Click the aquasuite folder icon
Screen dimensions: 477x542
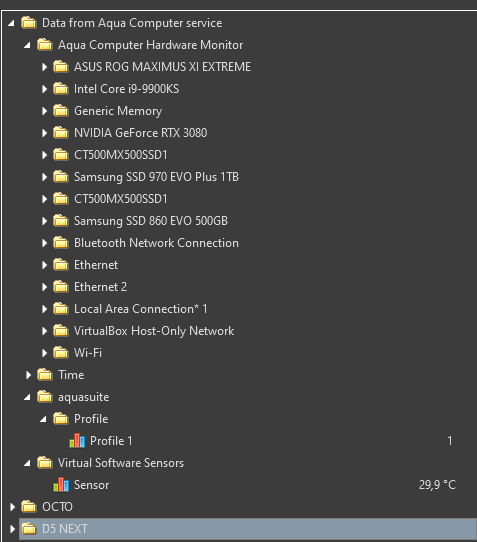(45, 397)
